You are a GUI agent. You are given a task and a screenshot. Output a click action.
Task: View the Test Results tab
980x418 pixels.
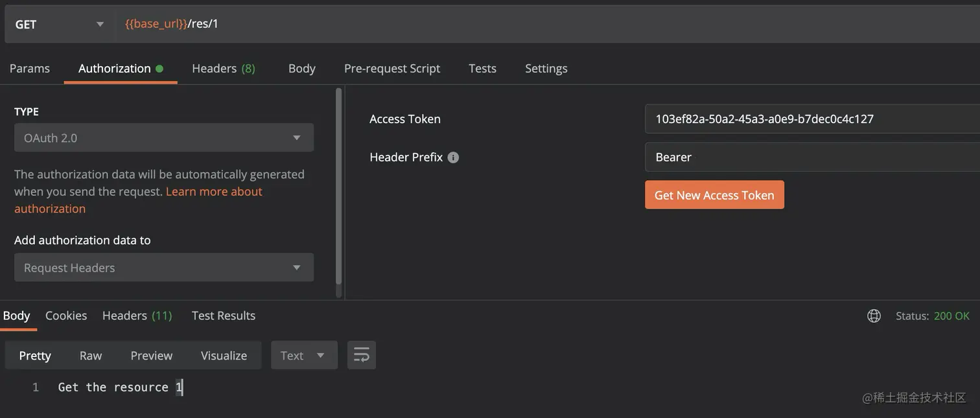click(224, 316)
